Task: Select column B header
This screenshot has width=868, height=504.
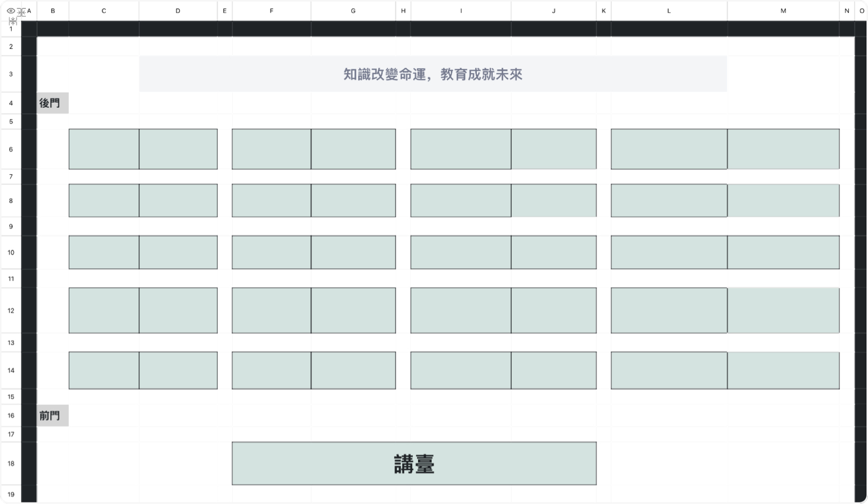Action: pyautogui.click(x=53, y=11)
